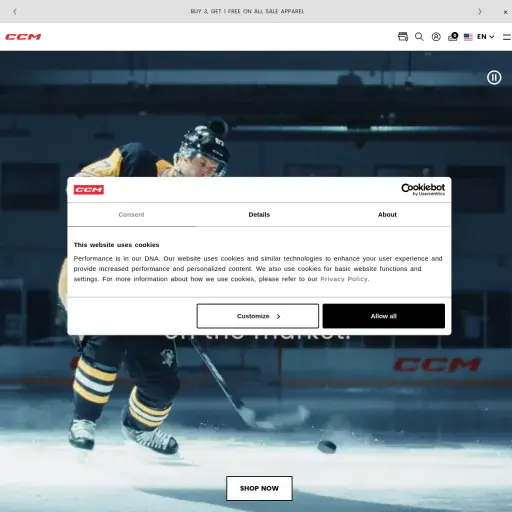Pause the hero video

point(494,77)
